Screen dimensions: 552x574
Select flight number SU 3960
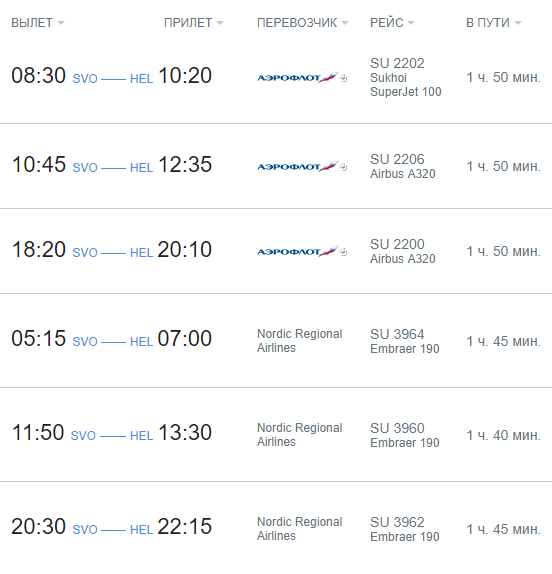397,428
